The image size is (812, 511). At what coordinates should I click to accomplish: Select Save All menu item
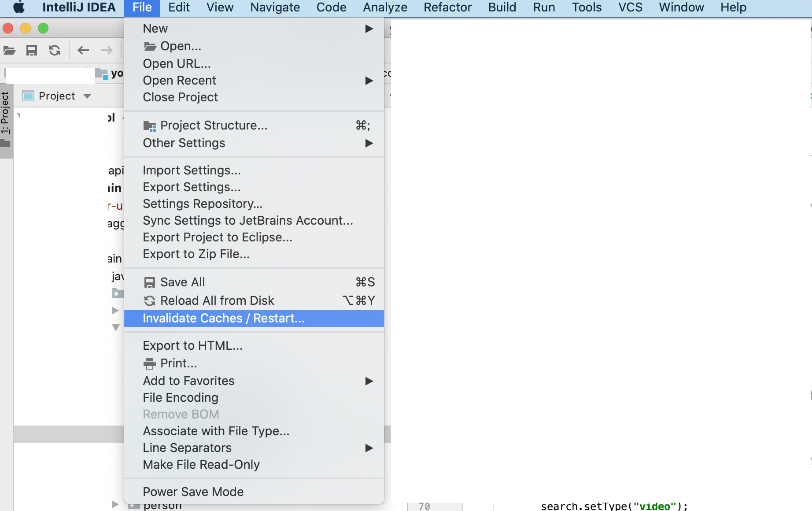(x=254, y=282)
